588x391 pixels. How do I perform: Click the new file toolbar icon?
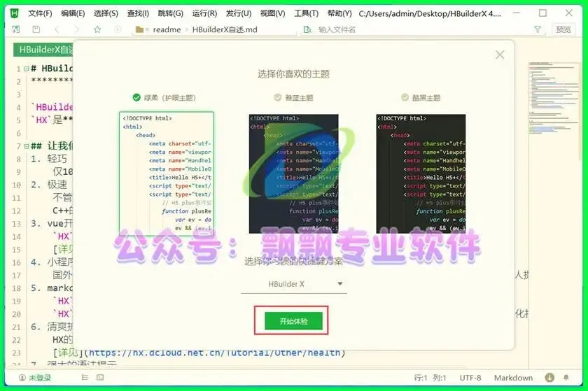[16, 29]
